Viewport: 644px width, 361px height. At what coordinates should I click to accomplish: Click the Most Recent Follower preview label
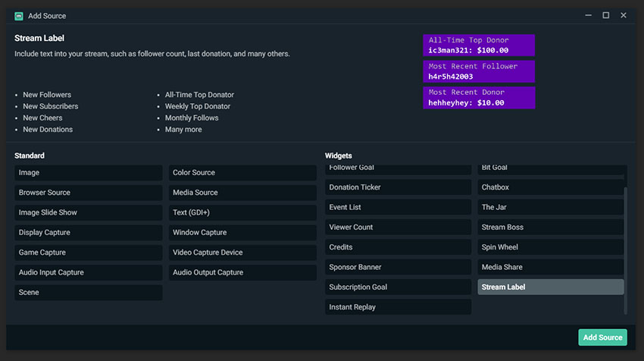479,71
